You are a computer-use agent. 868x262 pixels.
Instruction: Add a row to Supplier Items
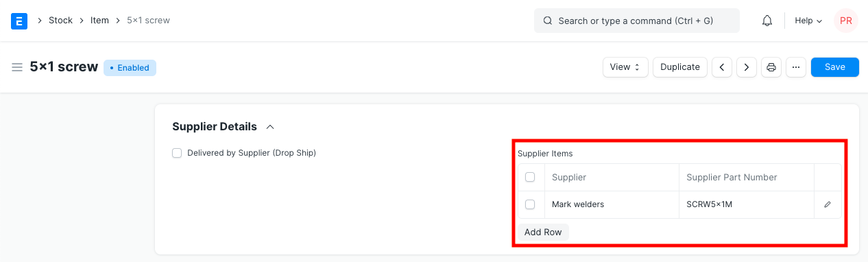pos(543,232)
